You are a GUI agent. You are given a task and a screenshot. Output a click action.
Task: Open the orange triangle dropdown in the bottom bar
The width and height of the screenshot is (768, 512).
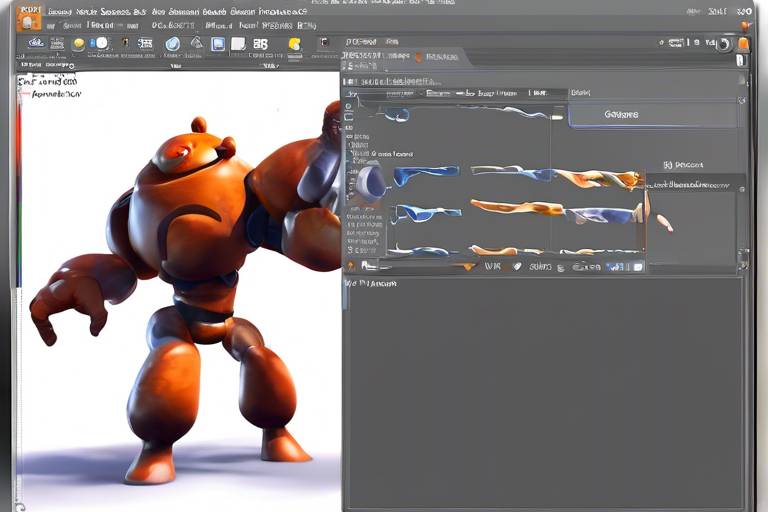pos(469,267)
